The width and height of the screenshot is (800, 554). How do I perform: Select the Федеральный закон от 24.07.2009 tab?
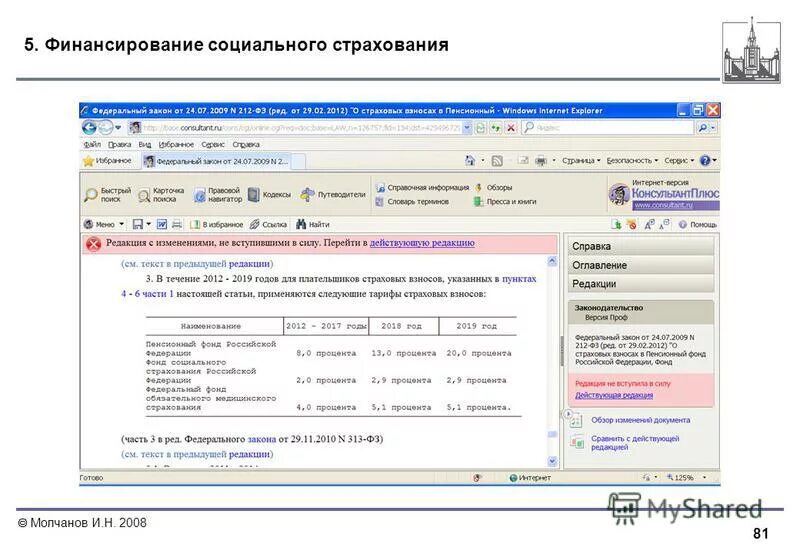coord(216,161)
